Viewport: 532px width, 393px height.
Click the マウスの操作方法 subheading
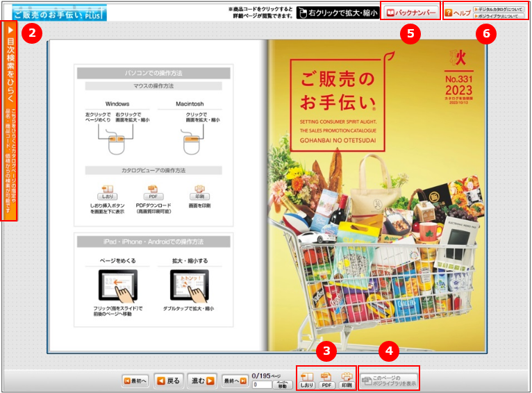[153, 86]
